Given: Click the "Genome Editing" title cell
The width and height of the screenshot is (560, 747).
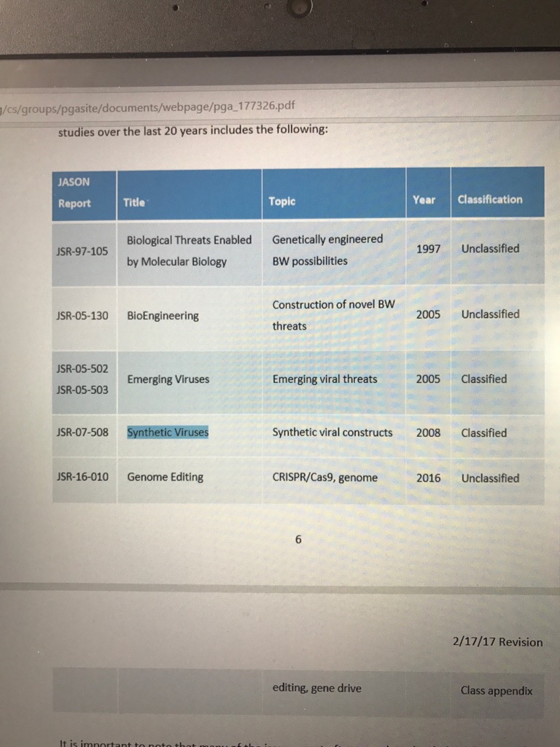Looking at the screenshot, I should (x=165, y=477).
